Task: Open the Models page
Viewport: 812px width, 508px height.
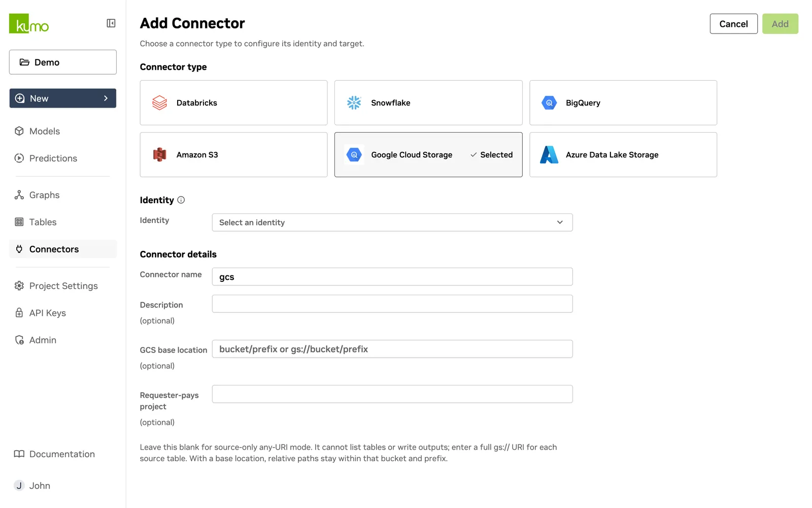Action: (63, 131)
